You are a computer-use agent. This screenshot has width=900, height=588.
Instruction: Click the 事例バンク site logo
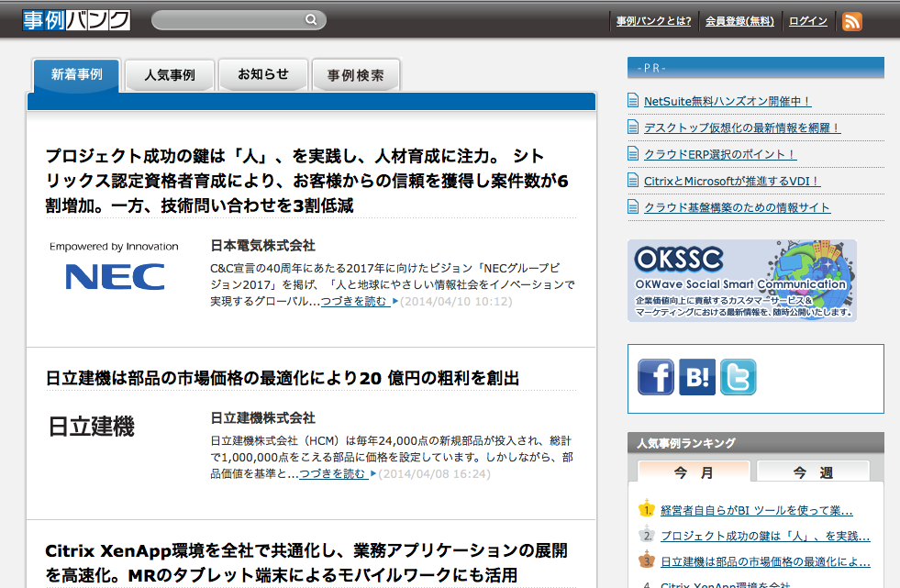(x=77, y=20)
